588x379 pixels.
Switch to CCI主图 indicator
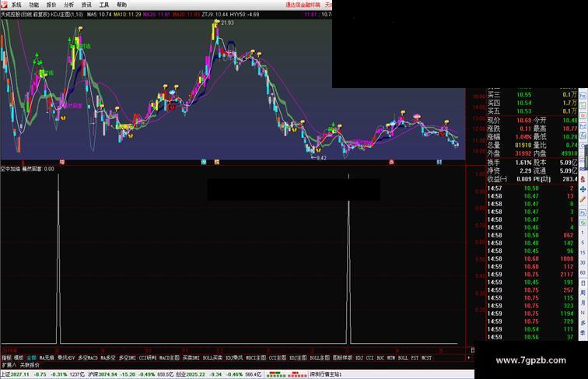coord(278,358)
